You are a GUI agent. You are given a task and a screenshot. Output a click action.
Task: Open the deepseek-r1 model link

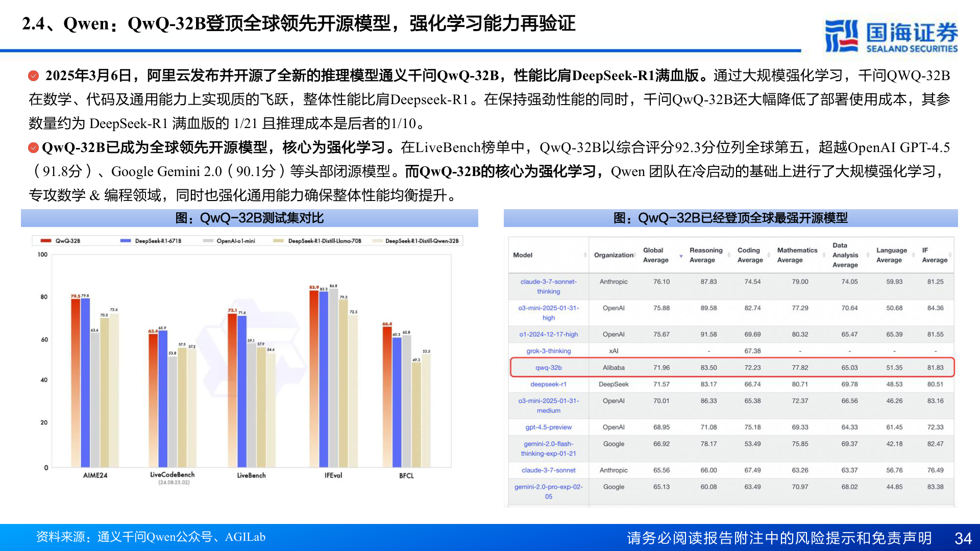click(548, 385)
